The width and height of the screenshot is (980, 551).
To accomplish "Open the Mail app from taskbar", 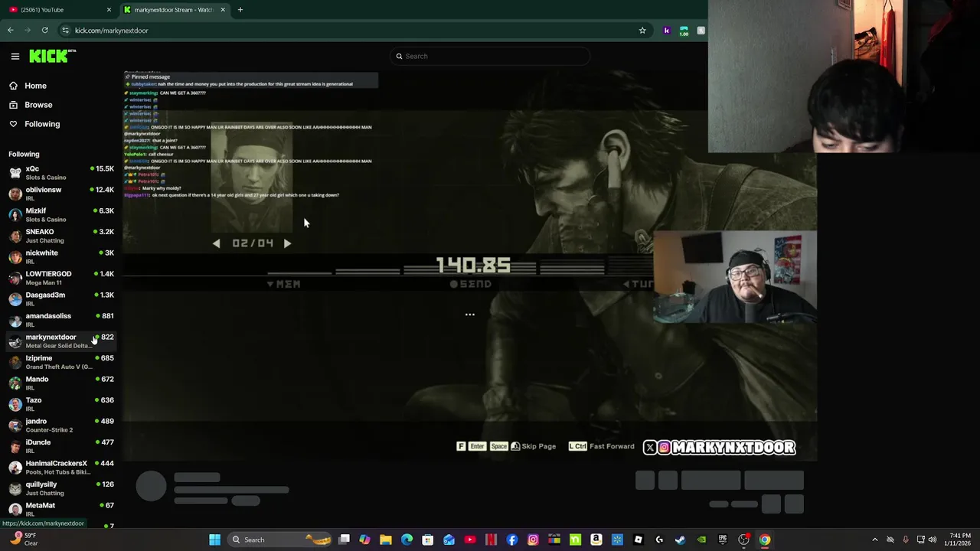I will coord(449,540).
